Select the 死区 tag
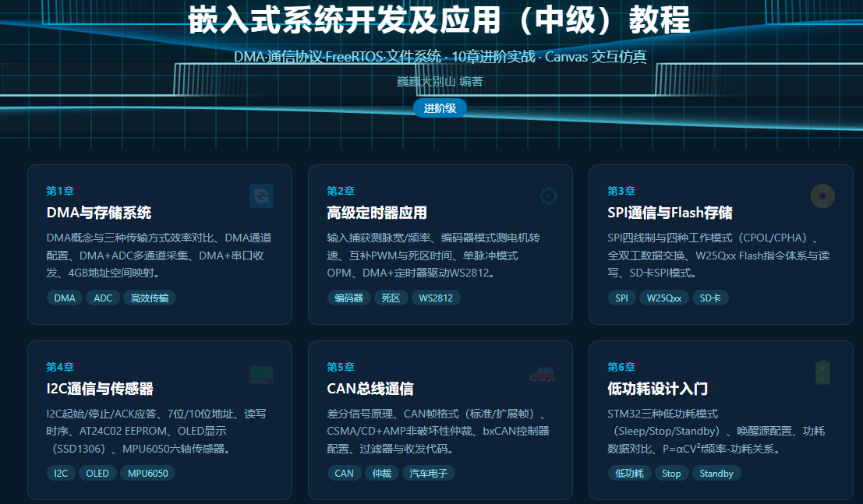The height and width of the screenshot is (504, 863). click(391, 298)
